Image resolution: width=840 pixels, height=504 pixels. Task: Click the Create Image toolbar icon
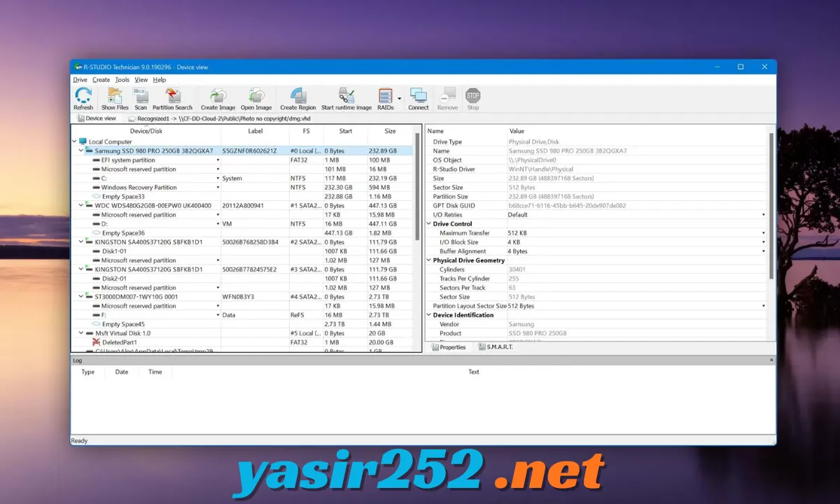[x=218, y=95]
